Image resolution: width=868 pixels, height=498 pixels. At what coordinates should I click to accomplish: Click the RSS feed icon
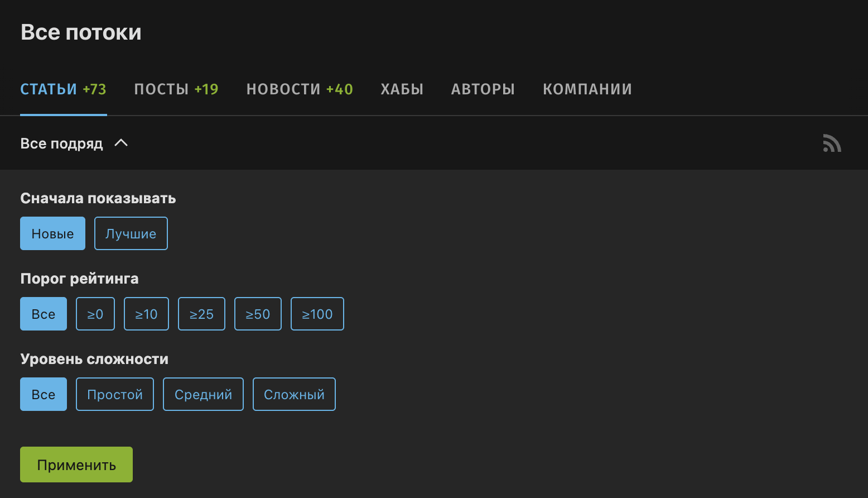pos(832,143)
